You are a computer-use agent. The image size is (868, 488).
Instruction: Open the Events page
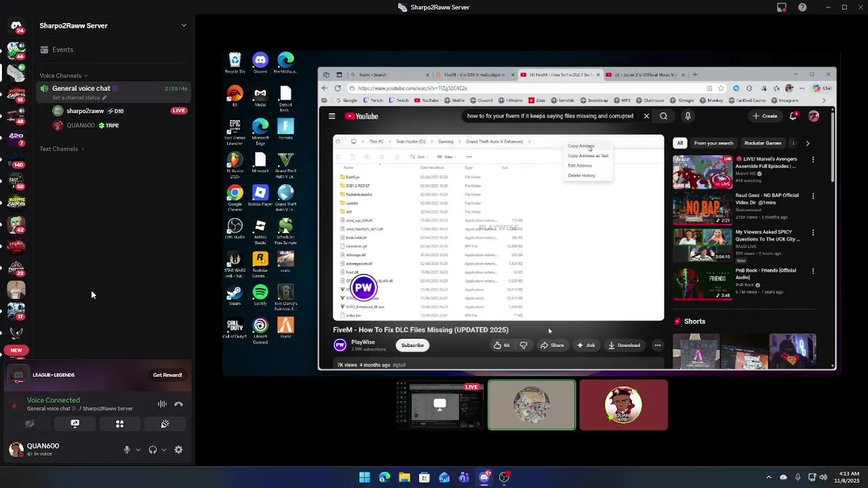coord(113,49)
